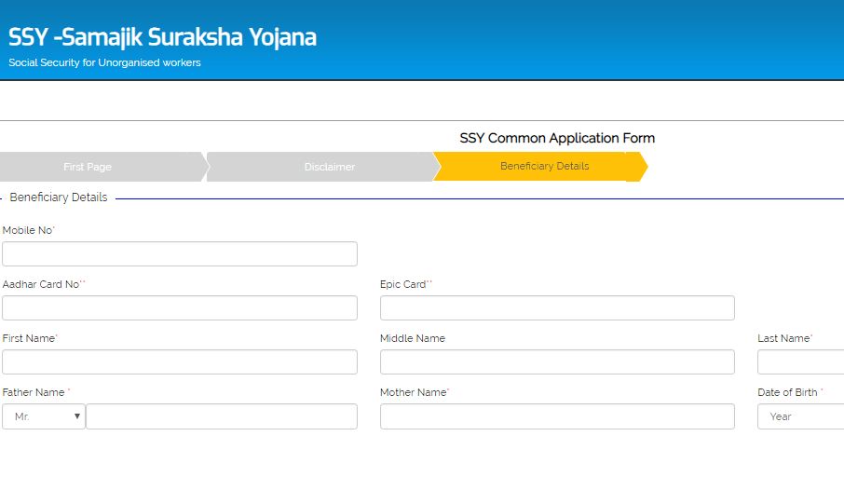Image resolution: width=844 pixels, height=504 pixels.
Task: Click the Father Name text field
Action: click(x=222, y=416)
